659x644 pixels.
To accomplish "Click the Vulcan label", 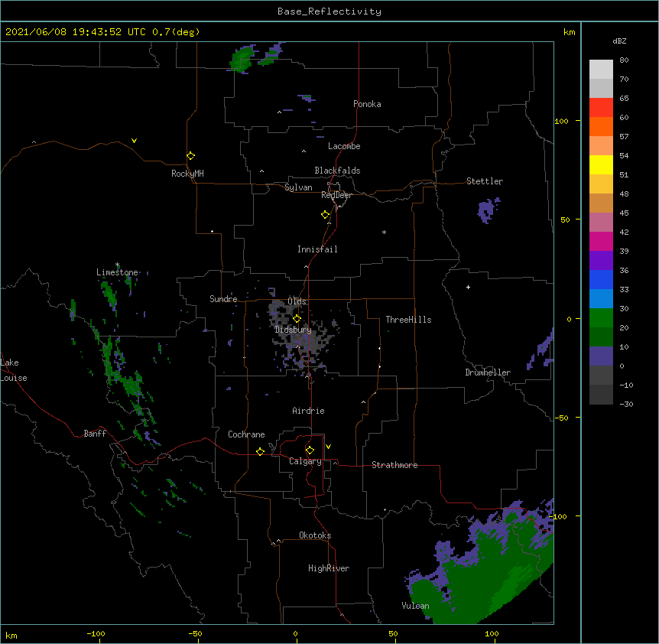I will tap(415, 606).
